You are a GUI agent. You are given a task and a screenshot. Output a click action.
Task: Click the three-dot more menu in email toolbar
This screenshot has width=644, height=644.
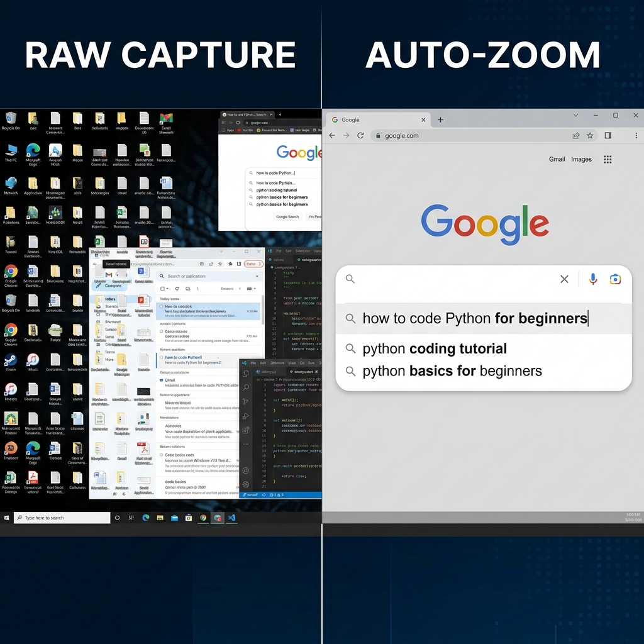click(197, 289)
